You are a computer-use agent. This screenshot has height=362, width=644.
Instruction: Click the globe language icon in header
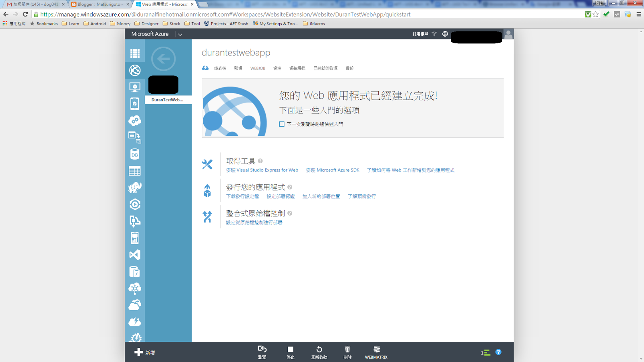point(445,34)
